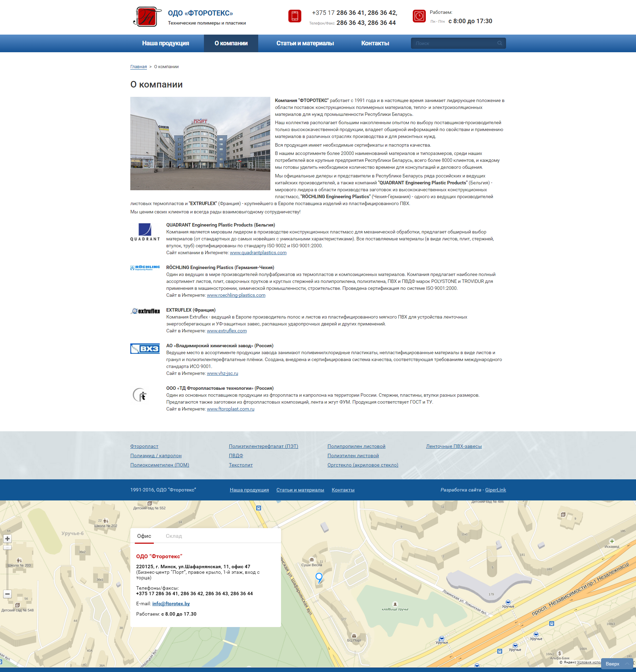Open www.roechling-plastics.com link

pos(236,295)
